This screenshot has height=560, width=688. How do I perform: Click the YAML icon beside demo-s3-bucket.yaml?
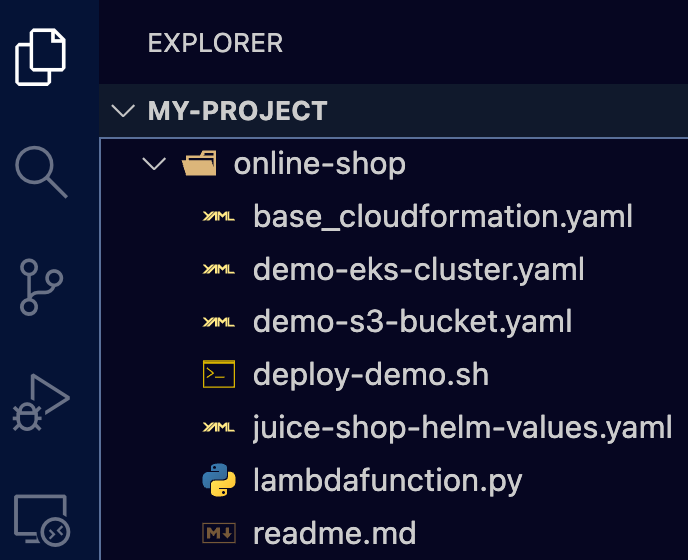219,322
